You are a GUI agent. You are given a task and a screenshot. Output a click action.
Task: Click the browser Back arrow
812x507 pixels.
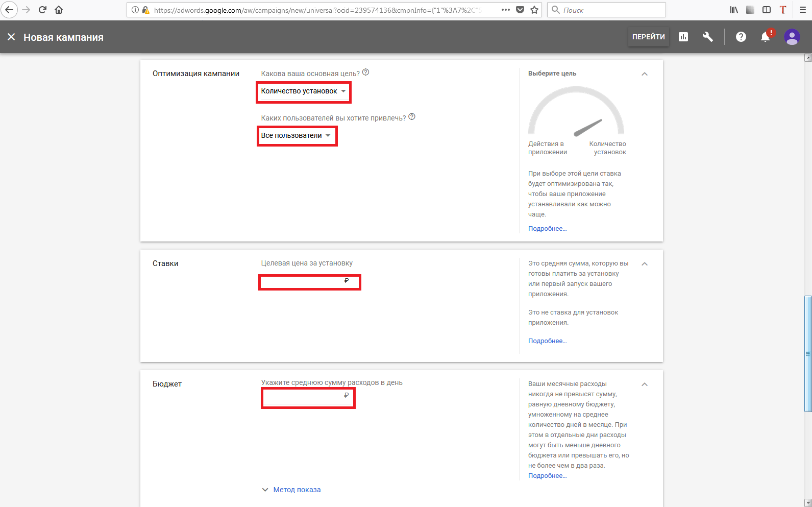coord(9,10)
